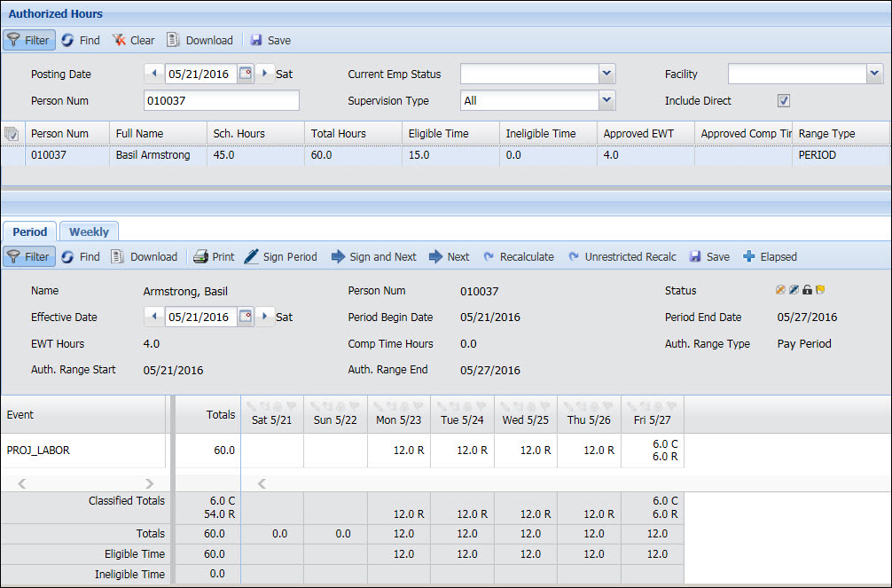
Task: Expand the Current Emp Status dropdown
Action: click(606, 74)
